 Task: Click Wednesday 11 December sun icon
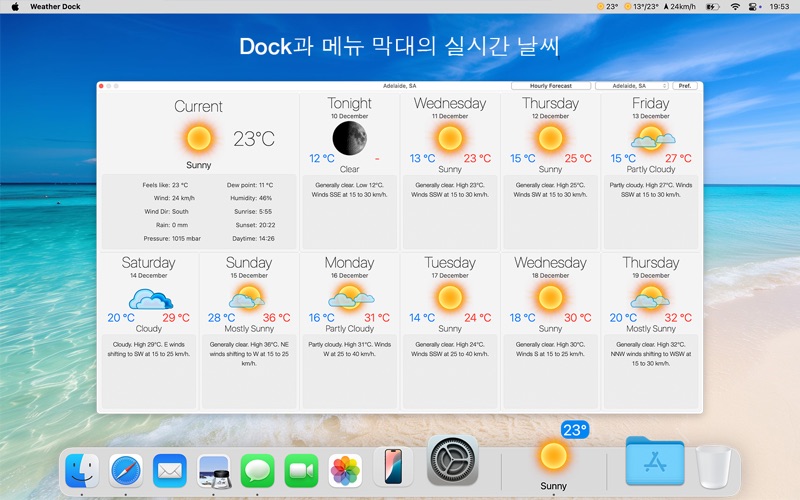[449, 138]
